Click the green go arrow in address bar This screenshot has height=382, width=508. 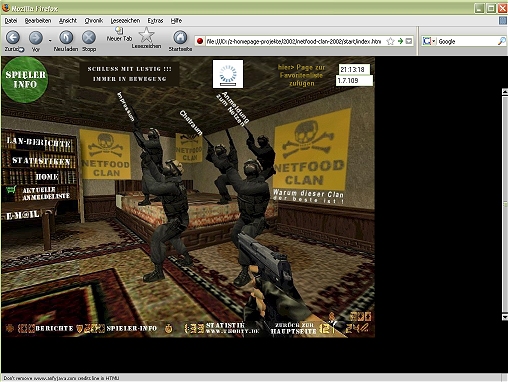400,41
